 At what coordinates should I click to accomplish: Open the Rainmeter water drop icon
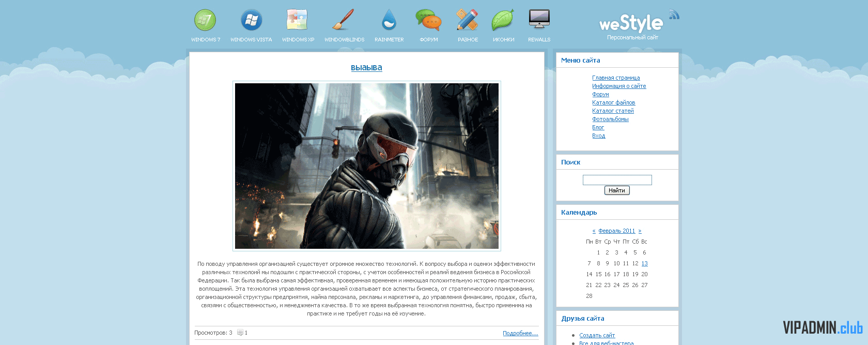389,20
